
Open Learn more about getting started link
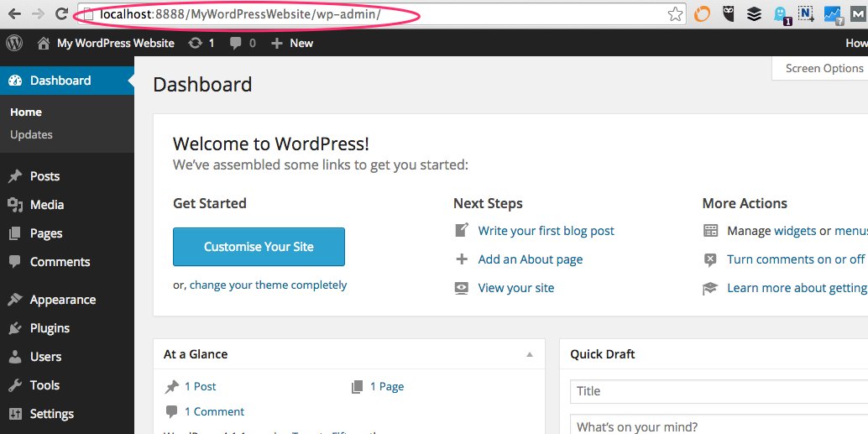(x=797, y=288)
